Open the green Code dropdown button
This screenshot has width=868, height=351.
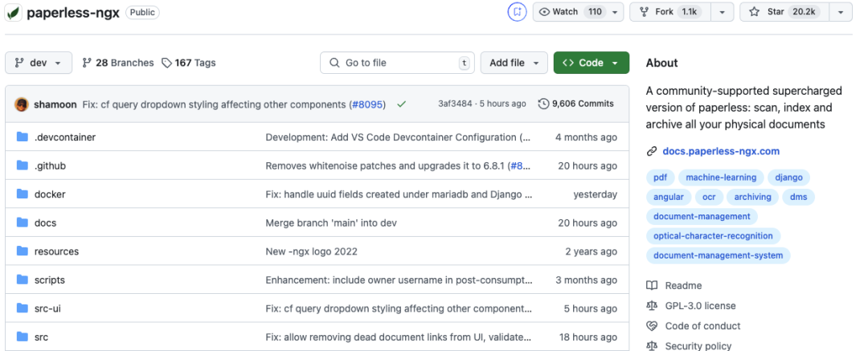592,63
